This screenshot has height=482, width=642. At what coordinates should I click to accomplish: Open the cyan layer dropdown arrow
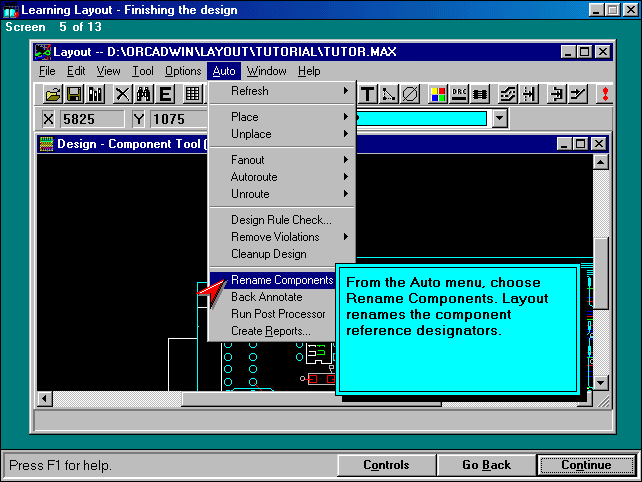[500, 119]
